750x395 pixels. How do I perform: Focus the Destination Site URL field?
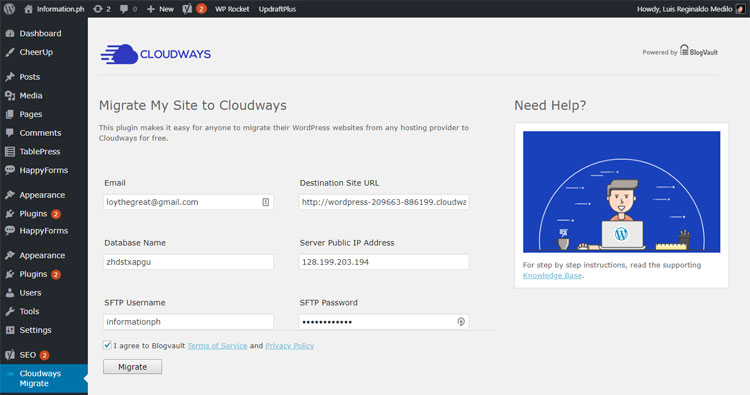[384, 202]
